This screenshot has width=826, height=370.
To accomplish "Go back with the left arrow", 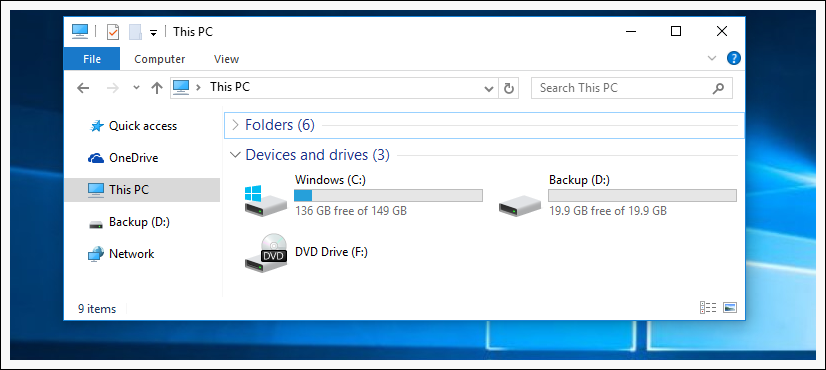I will pos(83,88).
